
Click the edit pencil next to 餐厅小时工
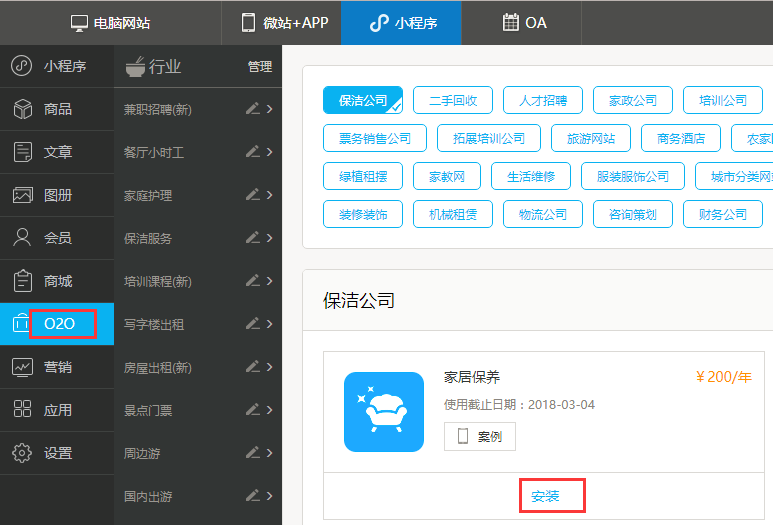[x=252, y=152]
